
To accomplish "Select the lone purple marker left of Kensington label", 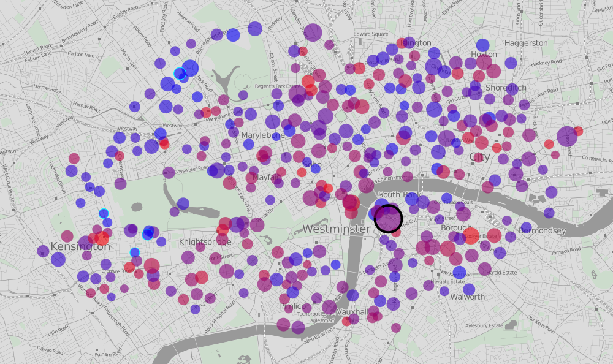I will point(43,251).
